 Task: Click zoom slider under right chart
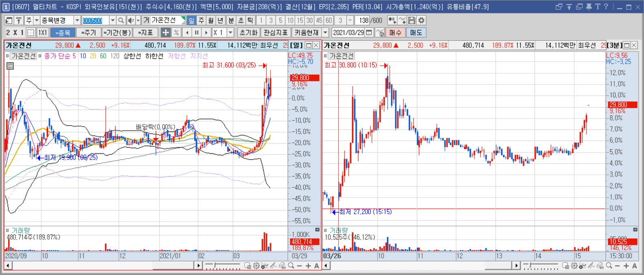click(540, 266)
